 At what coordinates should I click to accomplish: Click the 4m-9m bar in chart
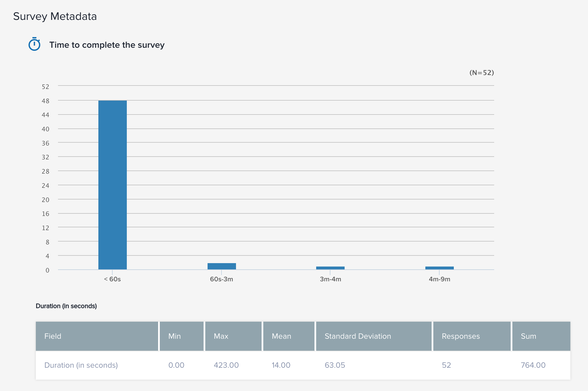coord(439,268)
